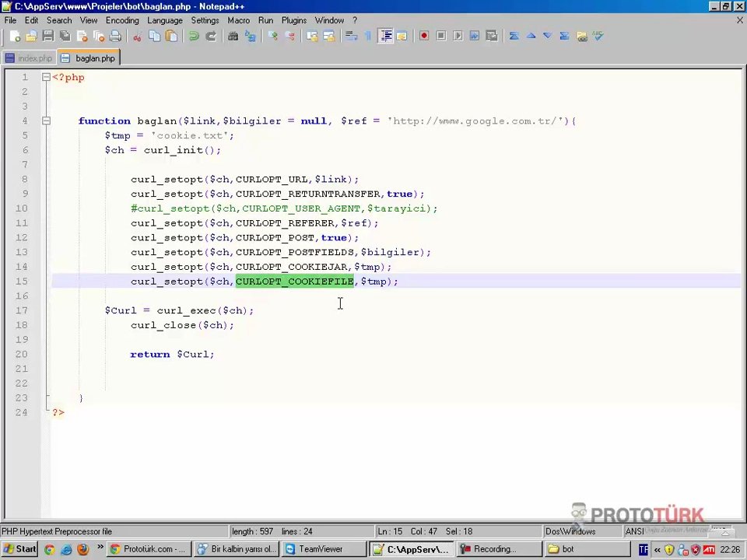Click the highlighted CURLOPT_COOKIEFILE text

pos(294,282)
